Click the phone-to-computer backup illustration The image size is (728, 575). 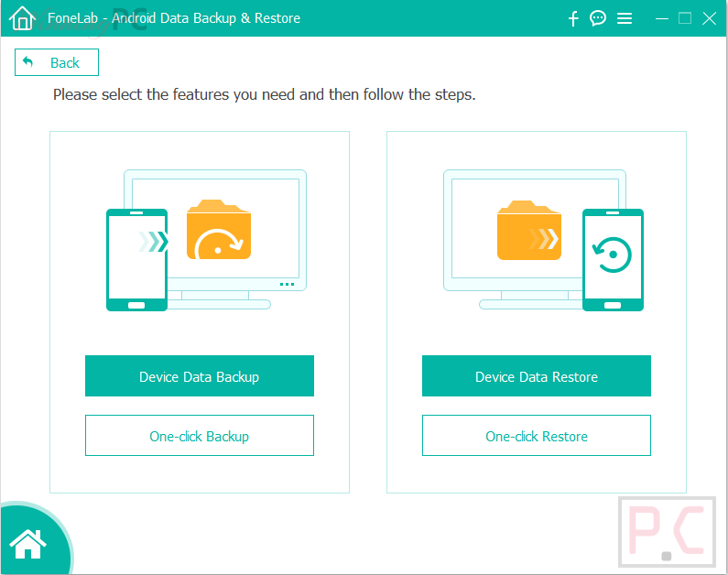tap(207, 241)
